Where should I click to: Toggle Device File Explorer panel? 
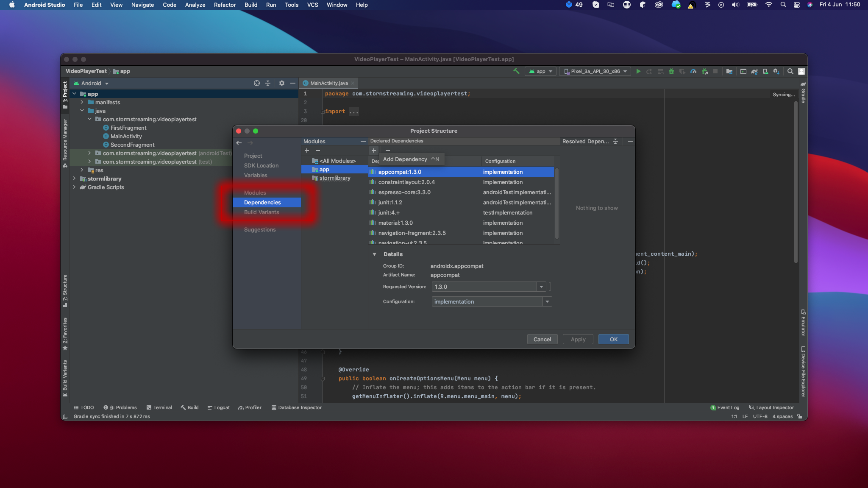(x=803, y=372)
